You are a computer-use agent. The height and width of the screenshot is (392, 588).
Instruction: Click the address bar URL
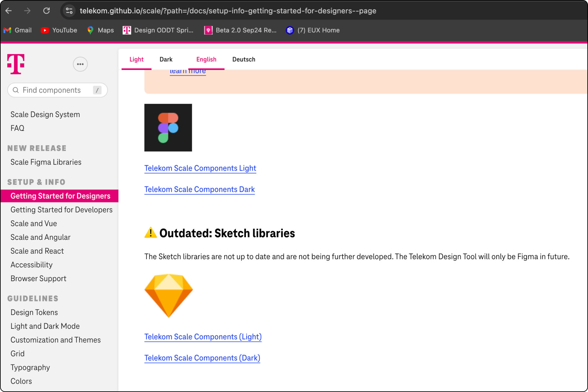coord(228,11)
